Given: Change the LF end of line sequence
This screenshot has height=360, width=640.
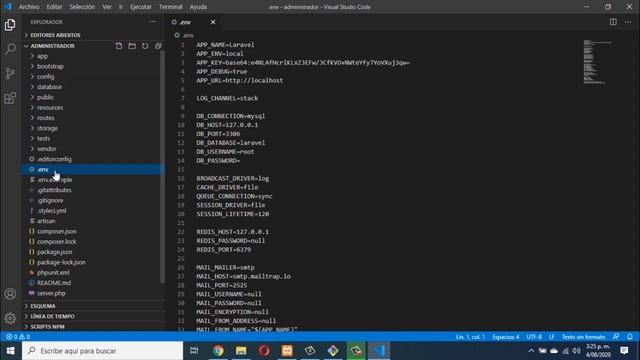Looking at the screenshot, I should pyautogui.click(x=551, y=337).
